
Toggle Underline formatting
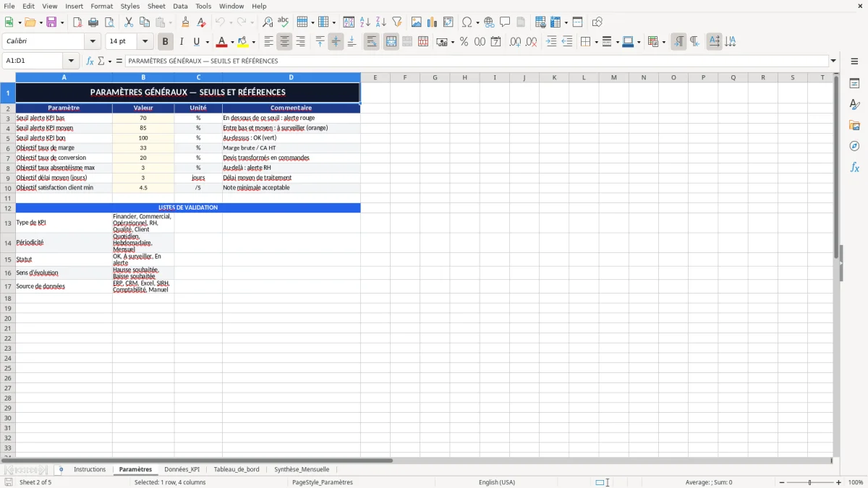click(x=196, y=42)
